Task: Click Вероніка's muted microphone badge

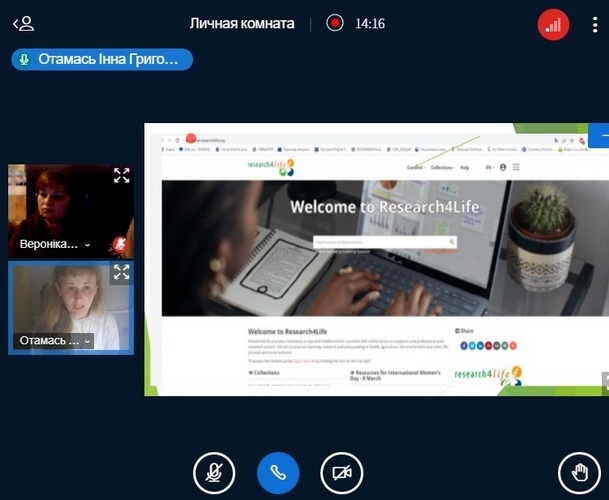Action: click(x=120, y=243)
